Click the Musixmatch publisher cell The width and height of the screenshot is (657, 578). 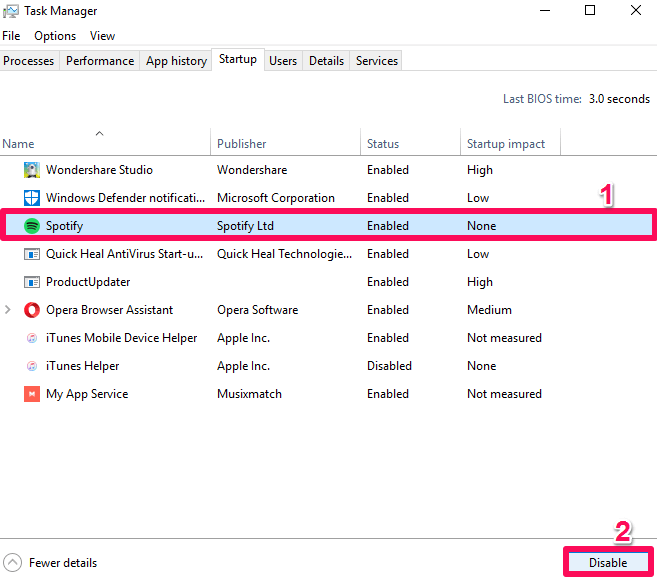coord(249,394)
